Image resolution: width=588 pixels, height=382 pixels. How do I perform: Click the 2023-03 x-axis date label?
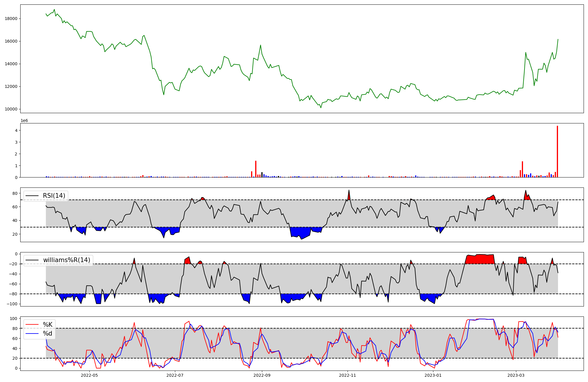tap(516, 375)
